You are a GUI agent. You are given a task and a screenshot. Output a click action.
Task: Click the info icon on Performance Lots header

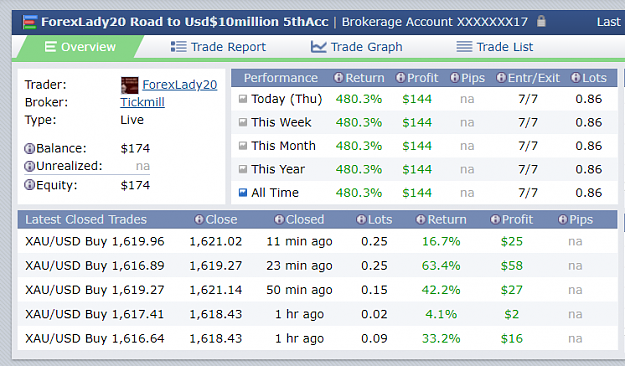[x=576, y=77]
